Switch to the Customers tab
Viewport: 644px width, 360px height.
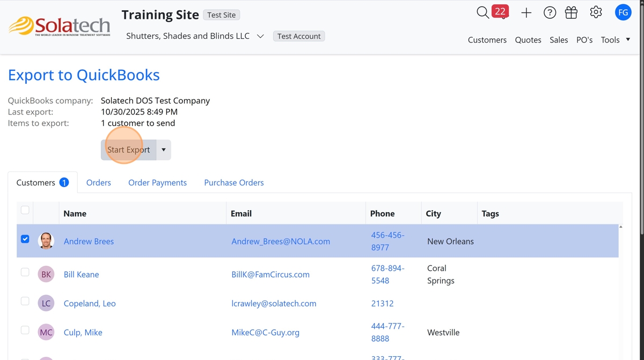click(x=42, y=183)
